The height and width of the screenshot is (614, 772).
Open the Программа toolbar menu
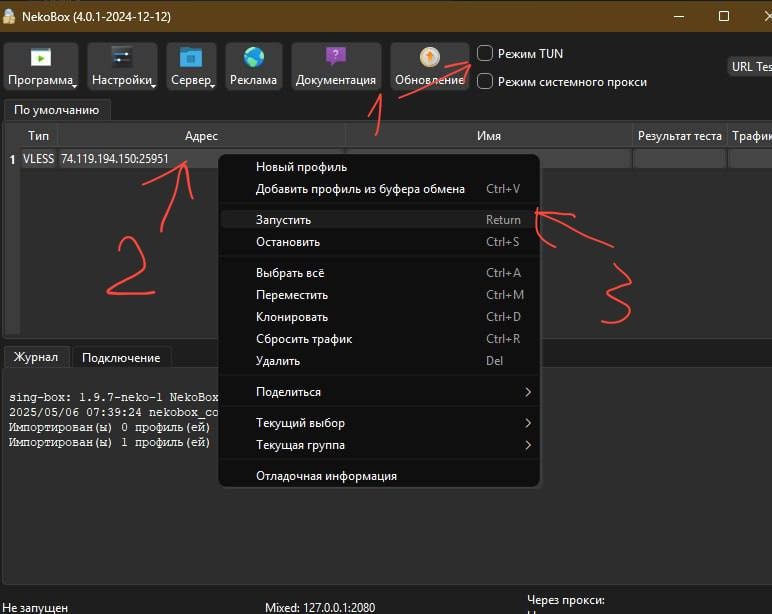click(41, 66)
